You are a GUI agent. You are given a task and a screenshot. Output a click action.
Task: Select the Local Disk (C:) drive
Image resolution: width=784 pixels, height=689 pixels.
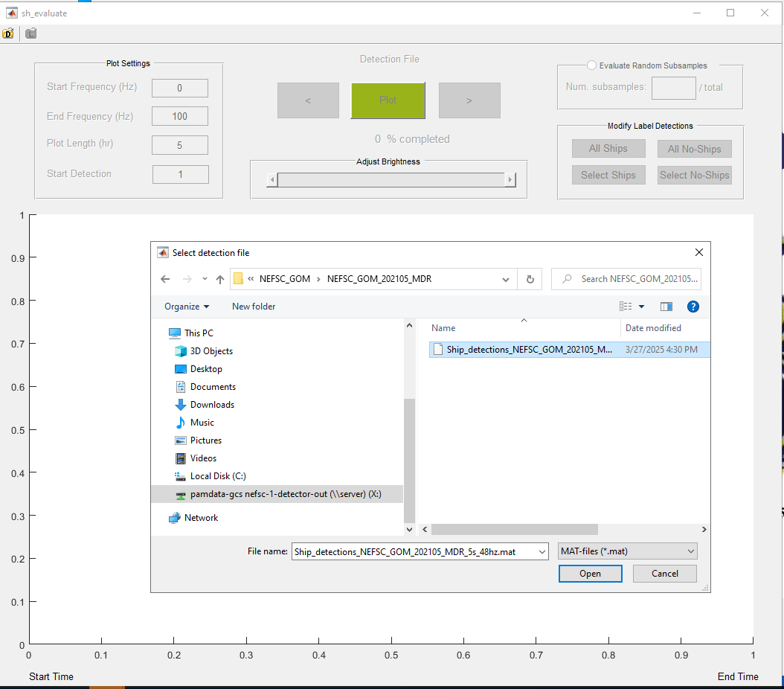click(x=217, y=476)
